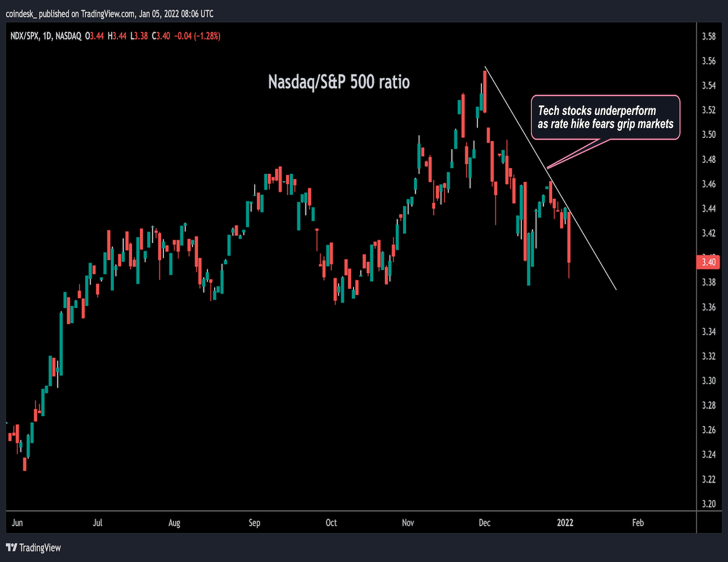Click the TradingView logo icon
Image resolution: width=728 pixels, height=562 pixels.
pyautogui.click(x=11, y=547)
